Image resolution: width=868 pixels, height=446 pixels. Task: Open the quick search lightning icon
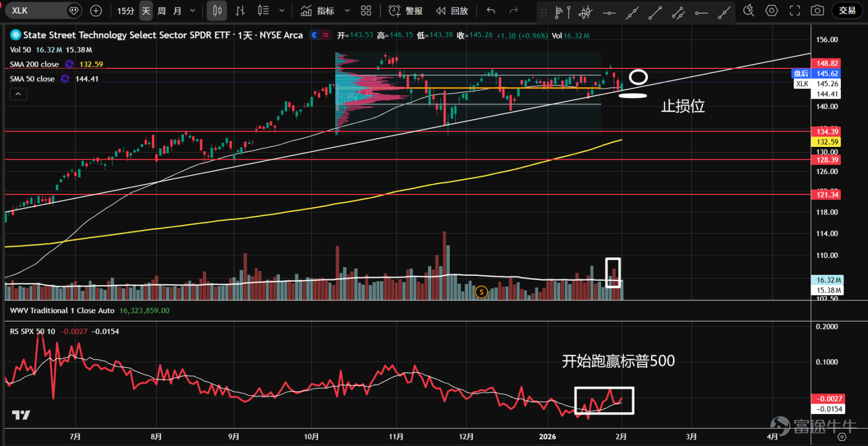point(749,11)
